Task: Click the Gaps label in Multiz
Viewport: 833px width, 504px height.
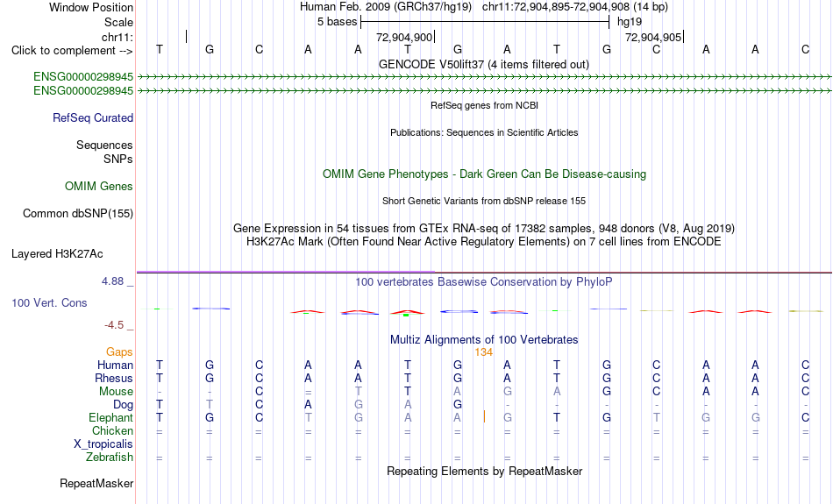Action: click(x=119, y=352)
